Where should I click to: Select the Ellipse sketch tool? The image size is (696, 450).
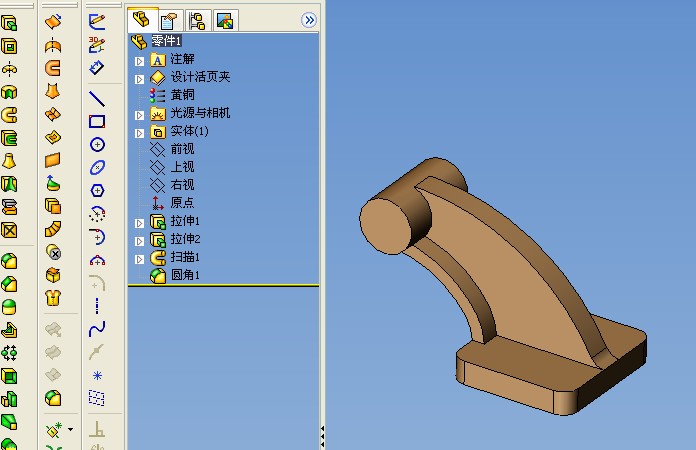point(97,168)
